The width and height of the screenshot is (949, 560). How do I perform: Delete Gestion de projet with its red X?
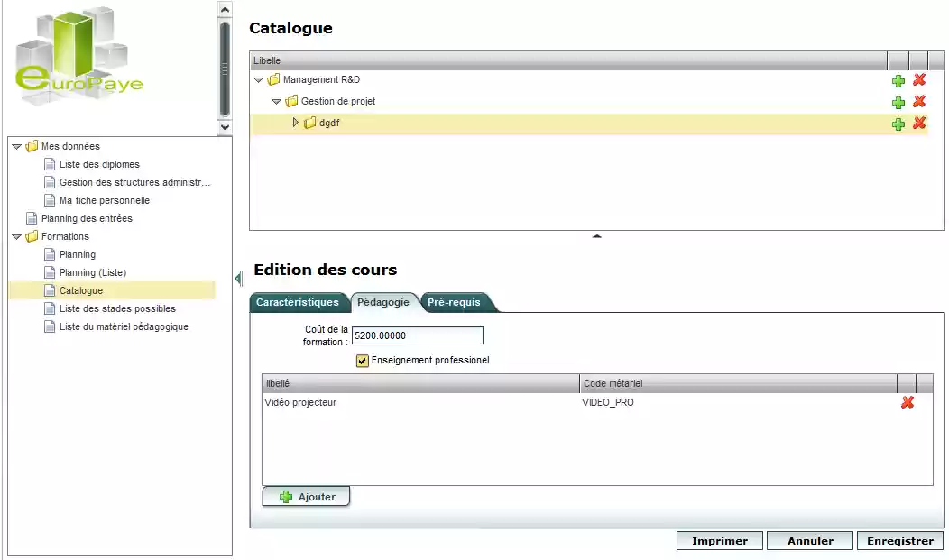(x=918, y=101)
